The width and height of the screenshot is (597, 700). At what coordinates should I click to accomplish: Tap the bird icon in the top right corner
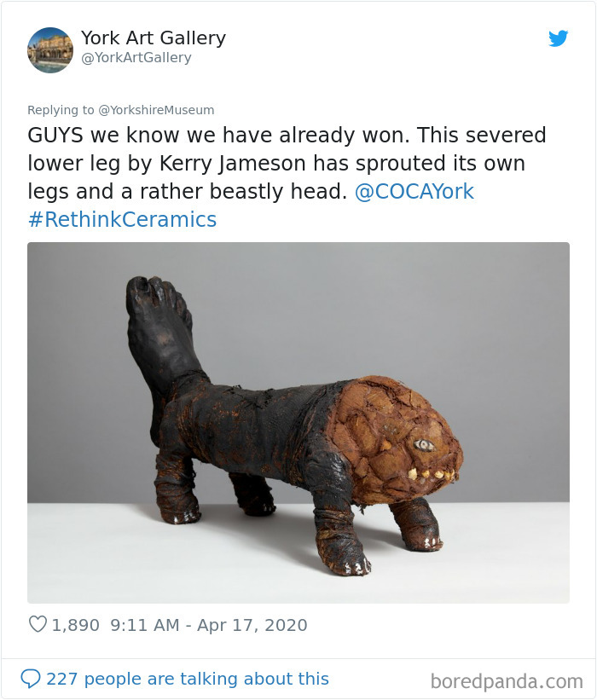559,38
